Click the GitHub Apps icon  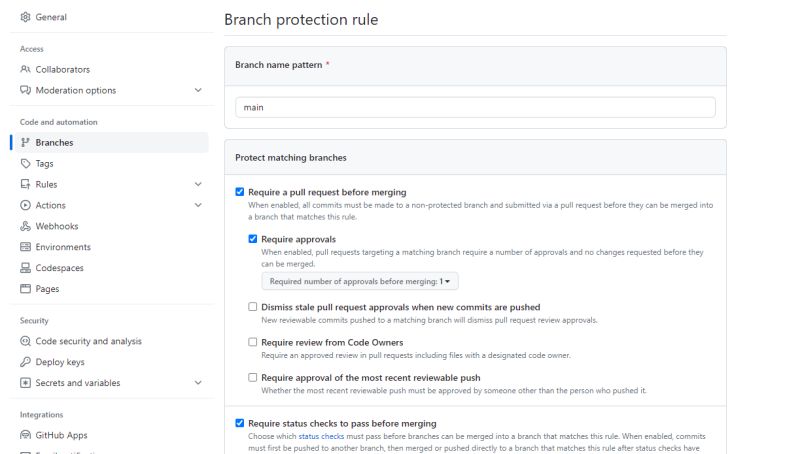[26, 435]
